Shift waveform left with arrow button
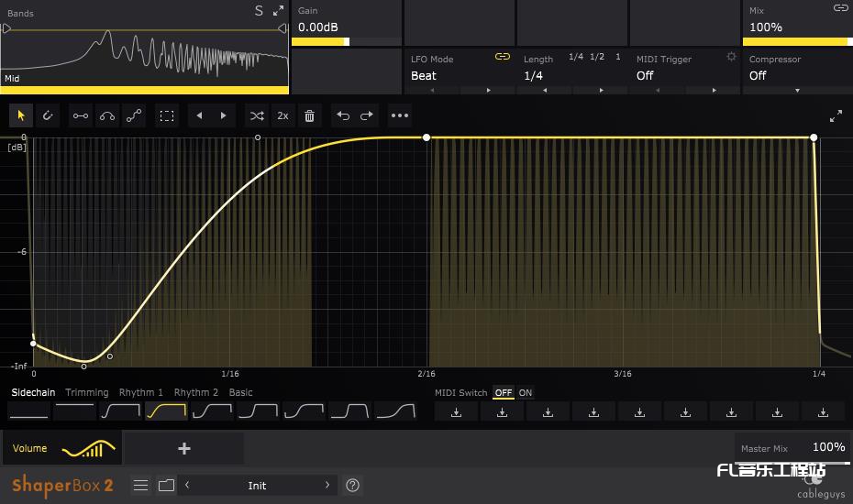Image resolution: width=853 pixels, height=504 pixels. 200,115
